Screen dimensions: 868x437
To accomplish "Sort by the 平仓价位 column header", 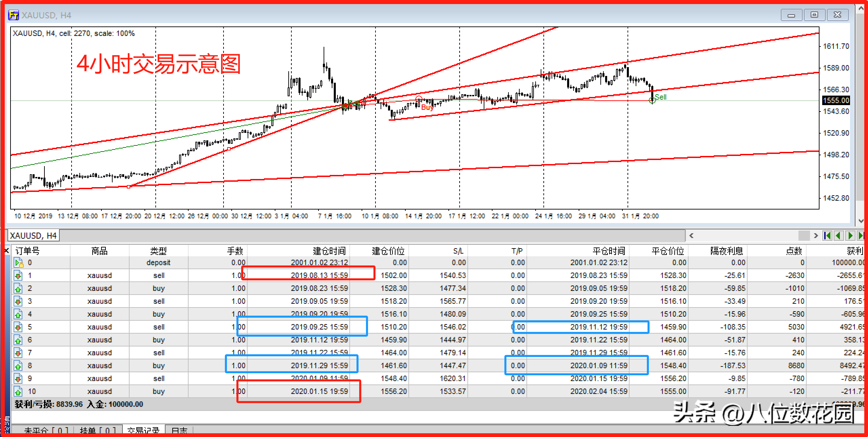I will [x=659, y=251].
